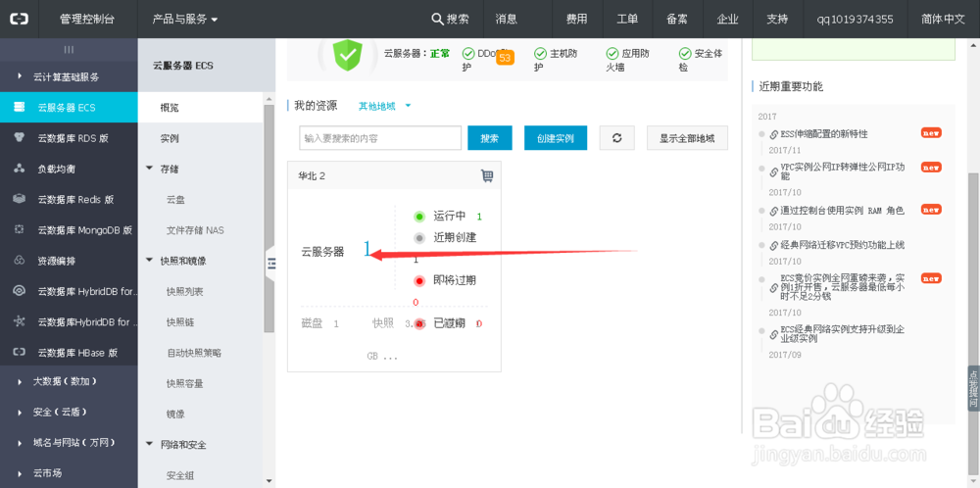Click the 云数据库 HBase 版 icon
Image resolution: width=980 pixels, height=488 pixels.
coord(19,353)
